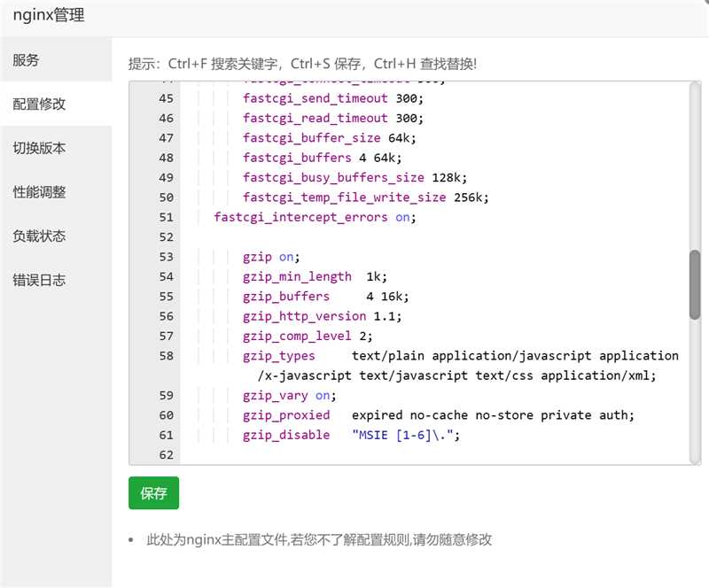Click gzip_http_version on line 56
709x588 pixels.
[x=304, y=316]
